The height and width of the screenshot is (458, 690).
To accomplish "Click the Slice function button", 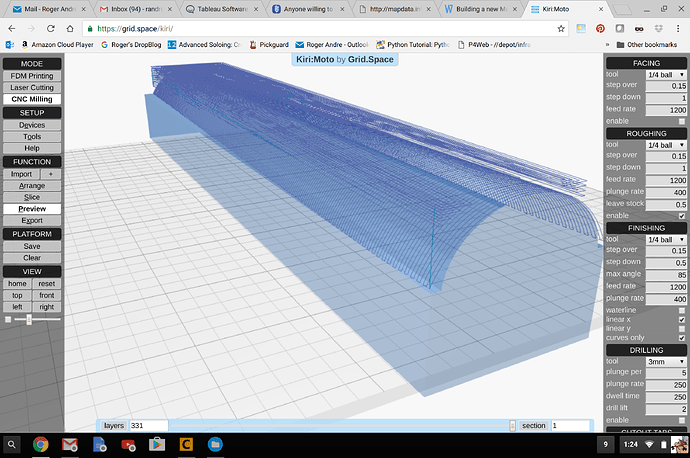I will point(32,197).
